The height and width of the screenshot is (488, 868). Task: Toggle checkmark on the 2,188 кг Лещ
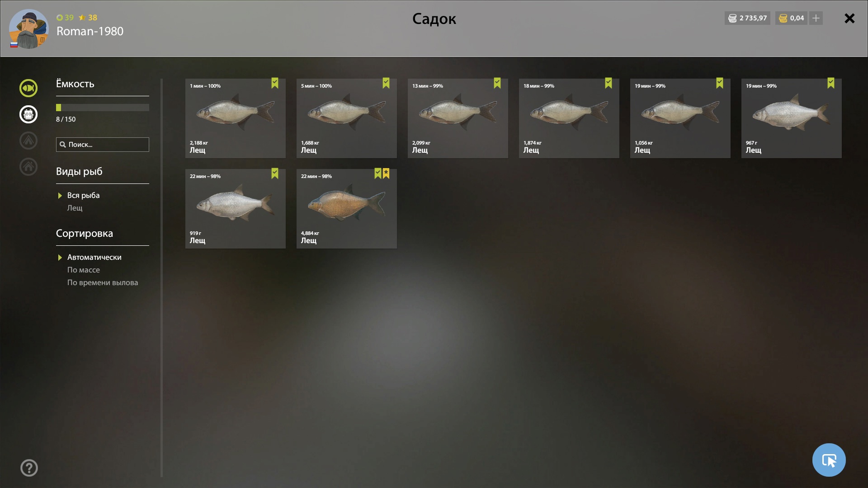pos(275,83)
